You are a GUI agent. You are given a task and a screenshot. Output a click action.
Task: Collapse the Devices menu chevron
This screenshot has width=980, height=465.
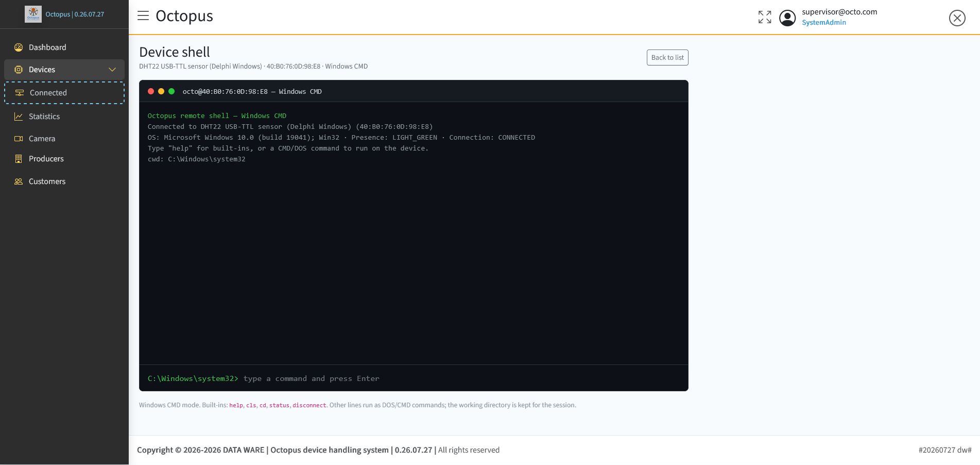[x=112, y=70]
